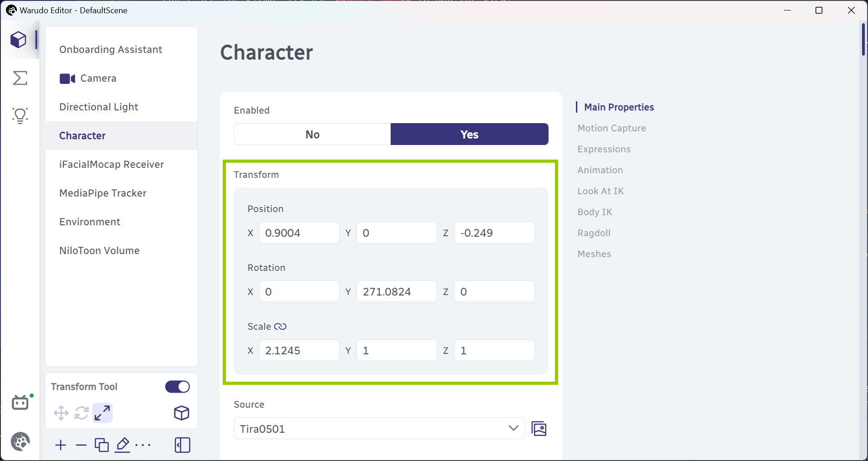Toggle the Transform Tool switch off
Viewport: 868px width, 461px height.
point(178,387)
